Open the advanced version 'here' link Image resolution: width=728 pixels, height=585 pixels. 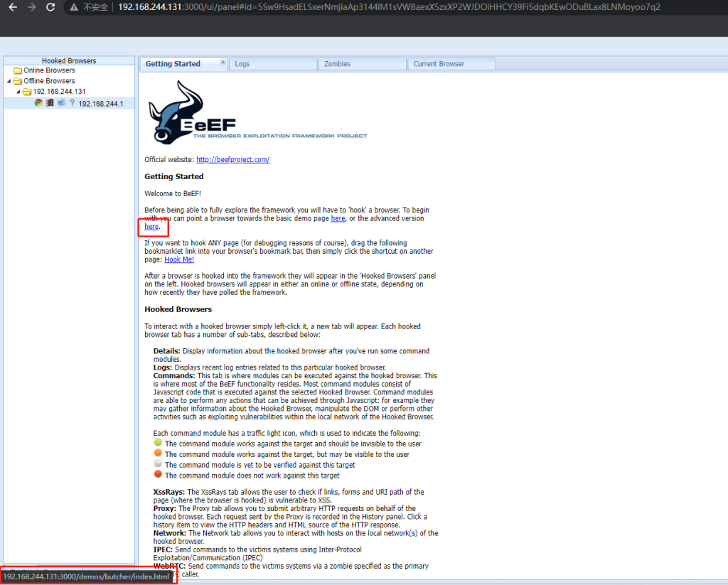pyautogui.click(x=151, y=227)
